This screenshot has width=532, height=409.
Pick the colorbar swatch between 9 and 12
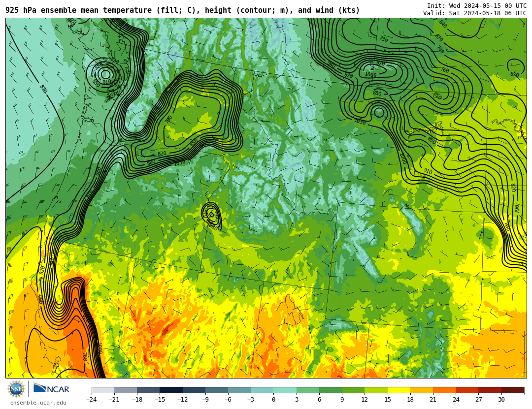tap(353, 390)
